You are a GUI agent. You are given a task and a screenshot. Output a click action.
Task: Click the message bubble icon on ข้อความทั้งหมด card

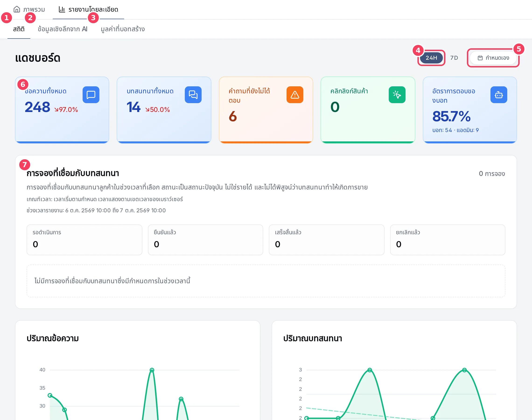91,95
